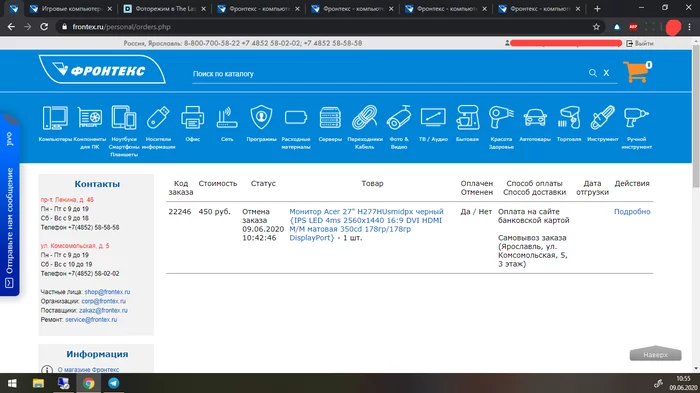Log out with the Выйти link
Screen dimensions: 700x393
tap(640, 43)
